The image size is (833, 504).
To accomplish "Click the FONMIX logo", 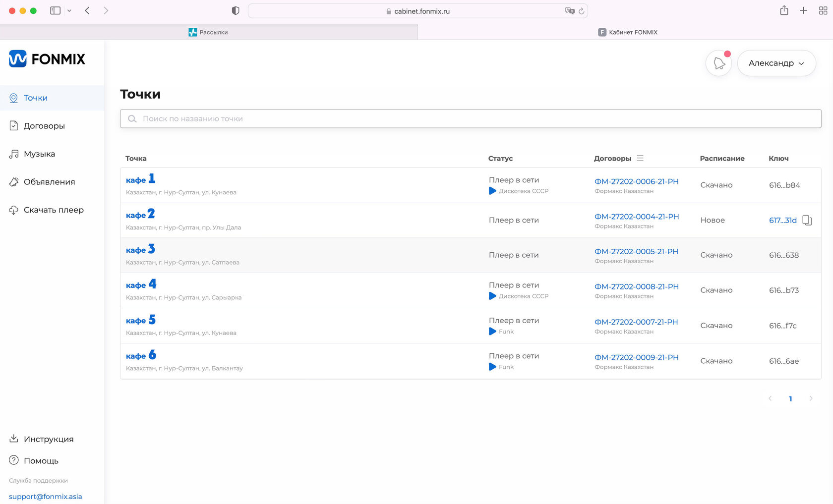I will coord(47,59).
